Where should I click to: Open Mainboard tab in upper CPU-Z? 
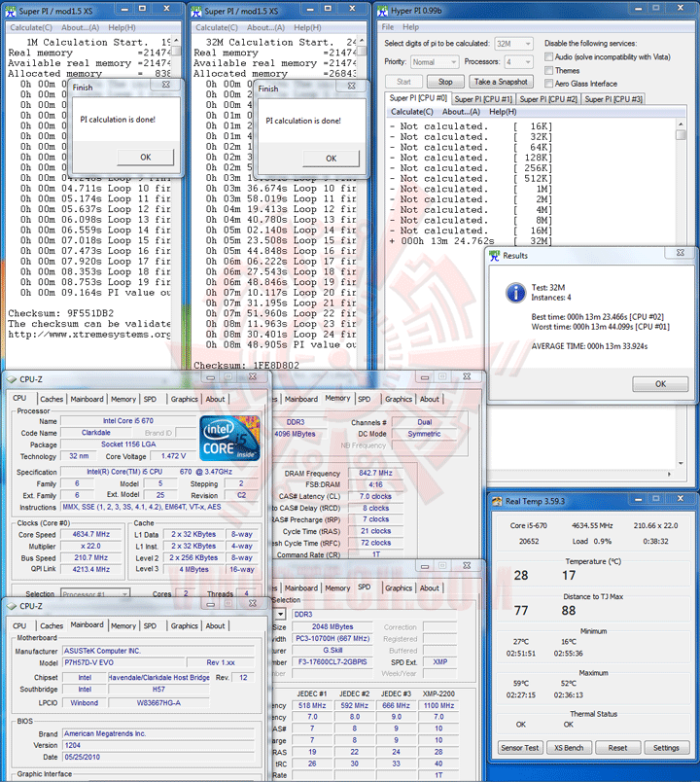(87, 399)
